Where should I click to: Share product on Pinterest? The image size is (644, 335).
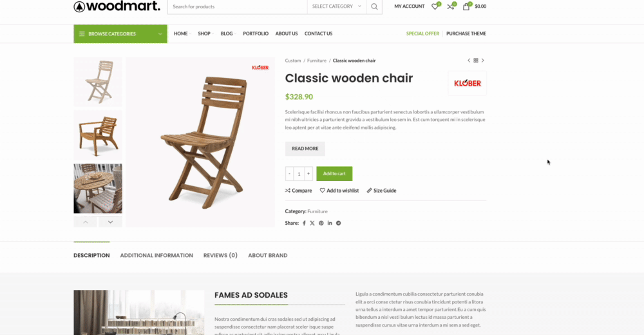[x=321, y=223]
